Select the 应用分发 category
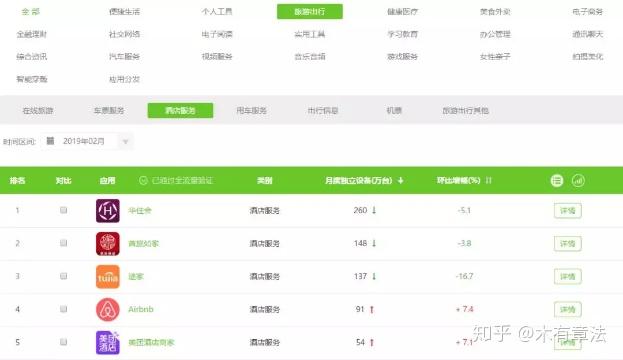 coord(124,79)
